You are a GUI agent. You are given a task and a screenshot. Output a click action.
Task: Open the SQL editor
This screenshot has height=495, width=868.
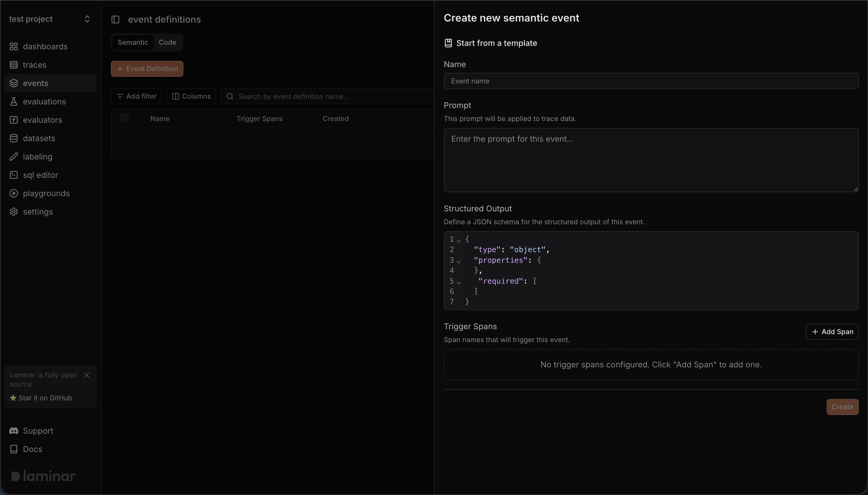tap(40, 175)
